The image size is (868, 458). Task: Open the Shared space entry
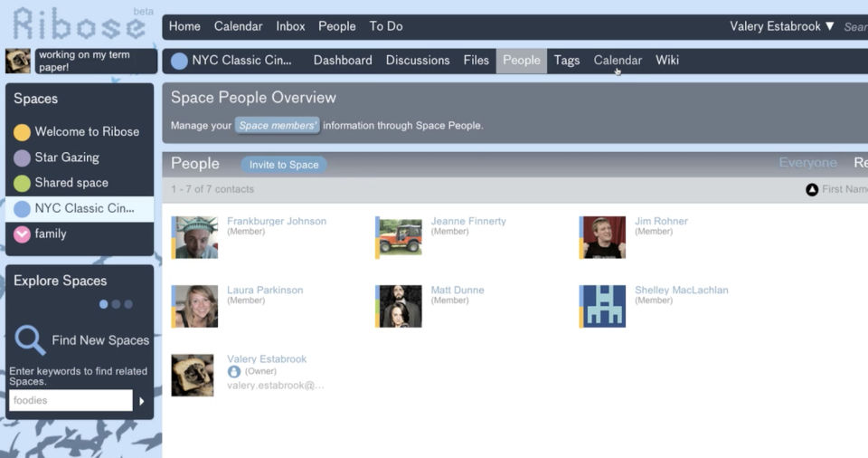point(71,183)
